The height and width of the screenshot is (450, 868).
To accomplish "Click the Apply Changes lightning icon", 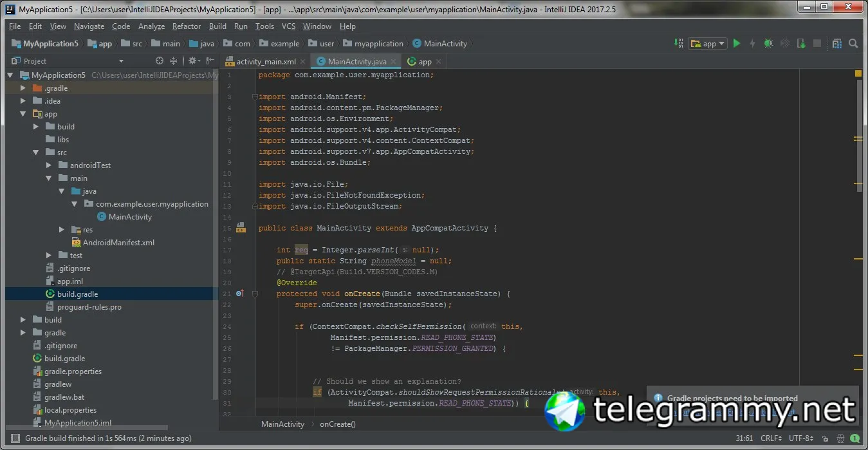I will click(752, 44).
